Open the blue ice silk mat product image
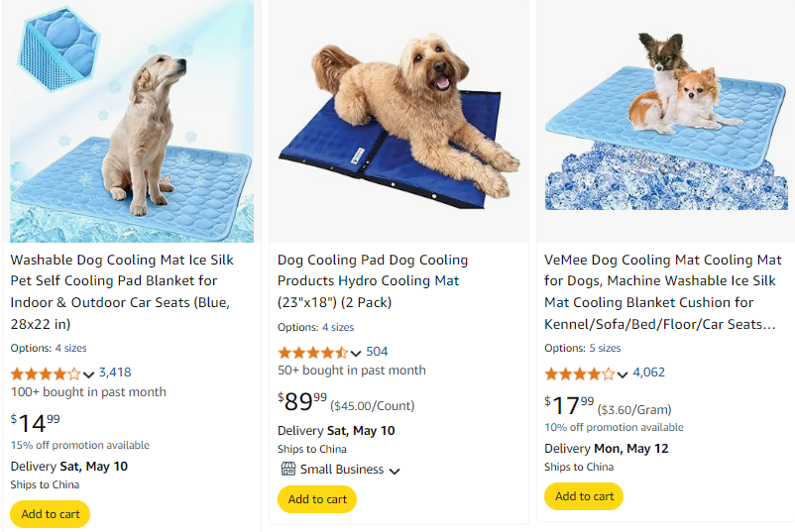The image size is (795, 532). (x=132, y=121)
